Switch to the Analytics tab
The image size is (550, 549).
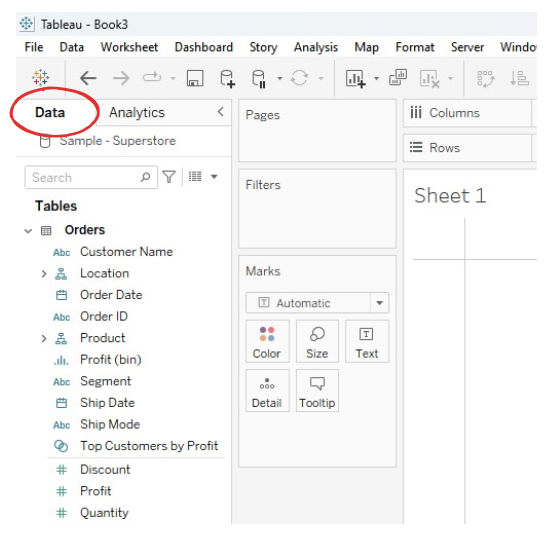137,113
